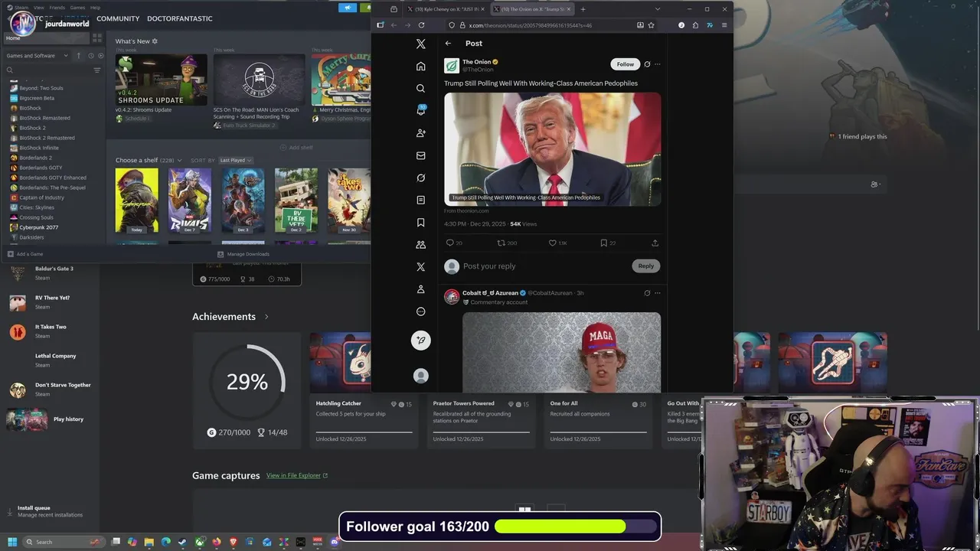
Task: Open DOCTORFANTASTIC profile tab in Steam
Action: (180, 18)
